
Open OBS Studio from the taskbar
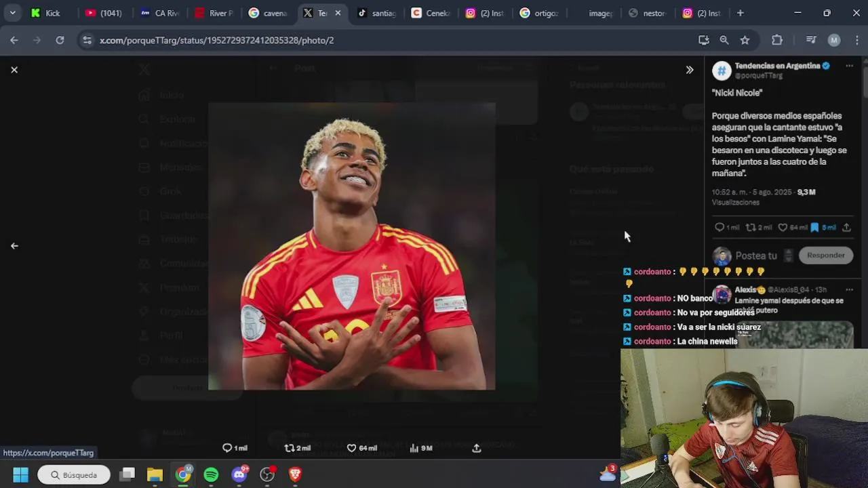(268, 475)
